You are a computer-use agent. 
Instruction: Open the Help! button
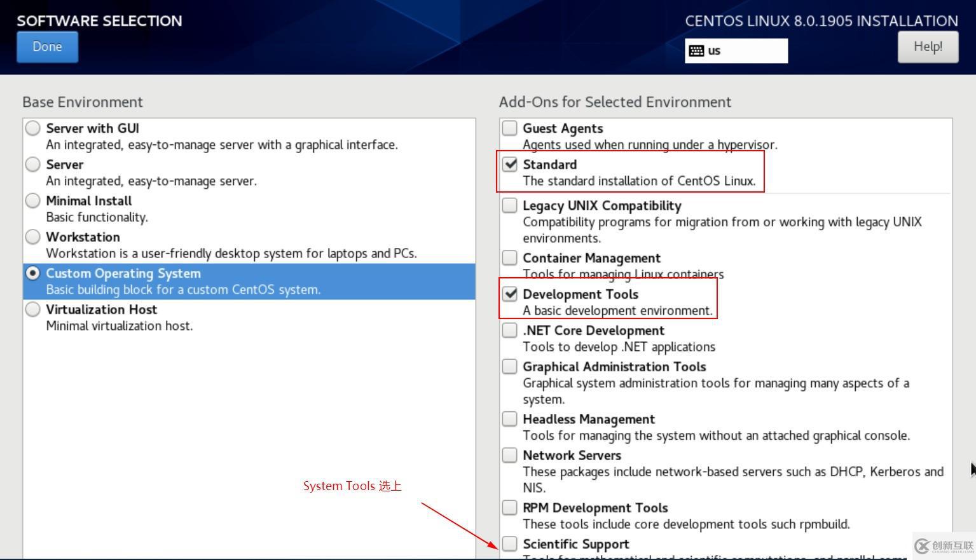point(928,47)
